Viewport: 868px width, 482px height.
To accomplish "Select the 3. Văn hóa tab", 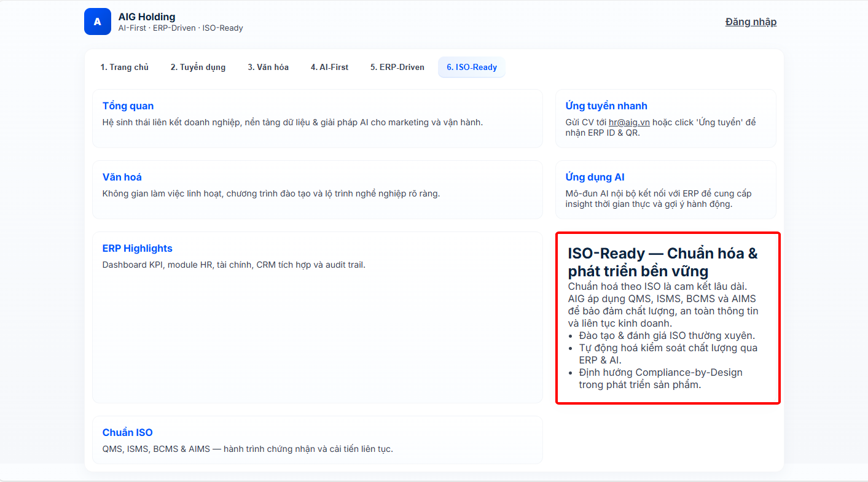I will point(268,67).
